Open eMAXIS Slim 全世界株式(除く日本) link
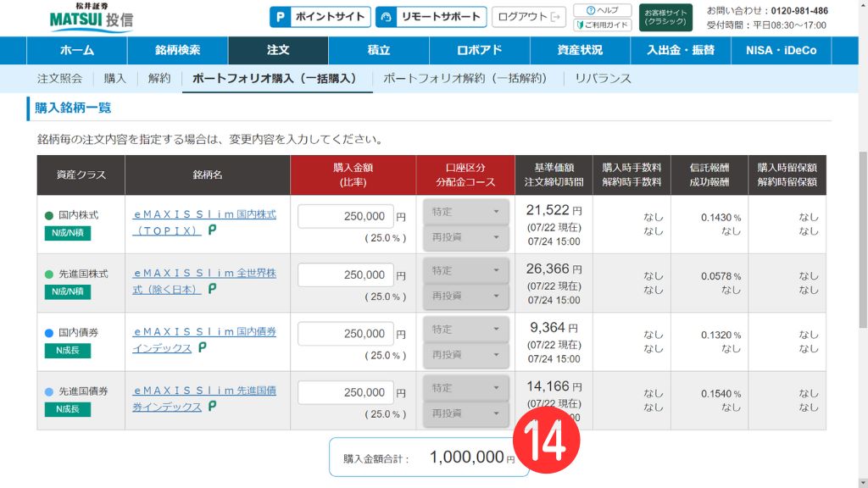 203,281
